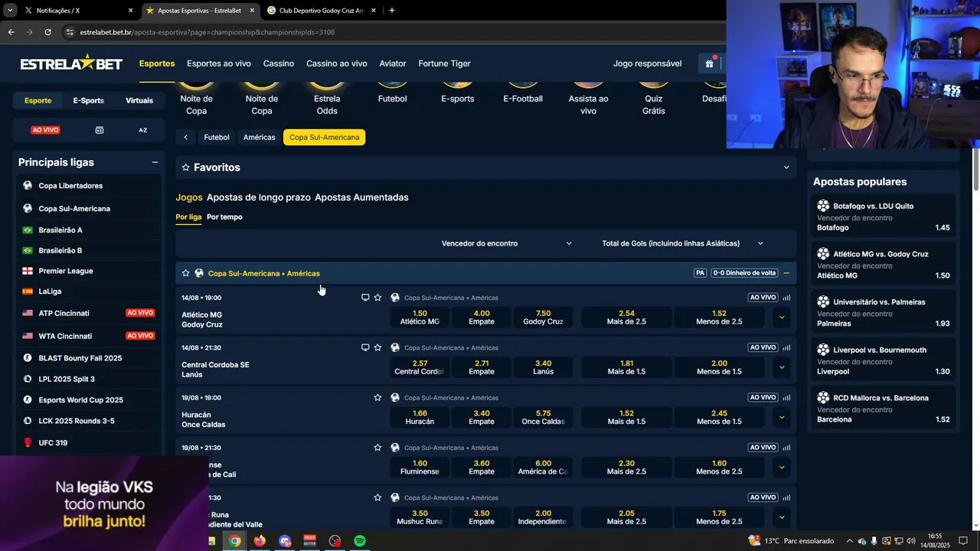Image resolution: width=980 pixels, height=551 pixels.
Task: Open the Aviator menu item
Action: coord(393,64)
